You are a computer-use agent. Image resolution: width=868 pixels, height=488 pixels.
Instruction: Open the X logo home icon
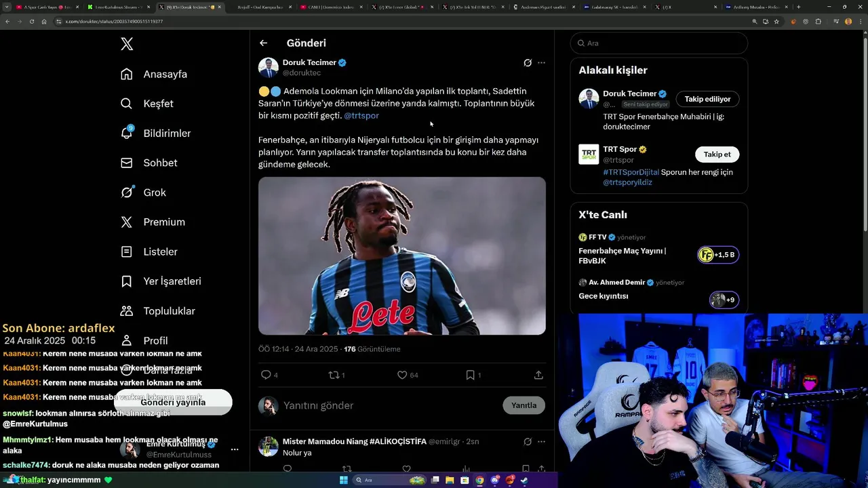(127, 44)
